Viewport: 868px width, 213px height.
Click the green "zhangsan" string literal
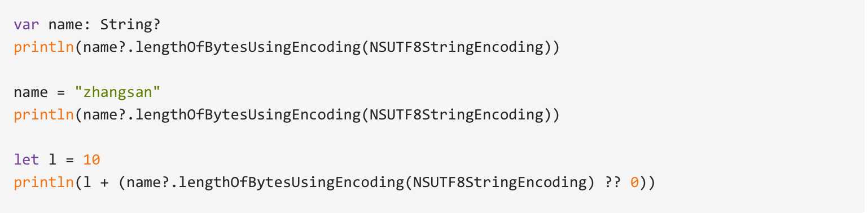coord(119,92)
